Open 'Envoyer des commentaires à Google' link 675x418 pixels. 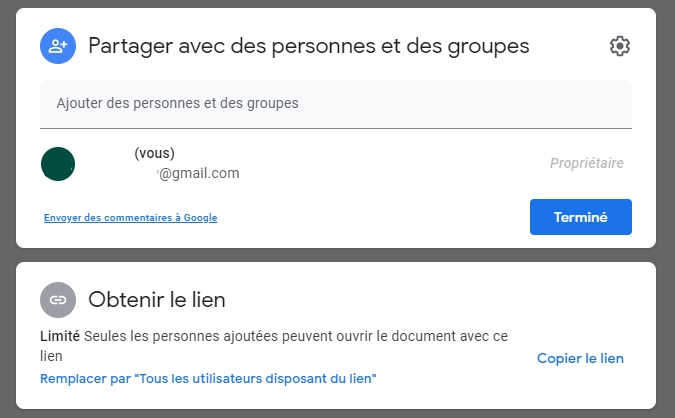tap(130, 217)
